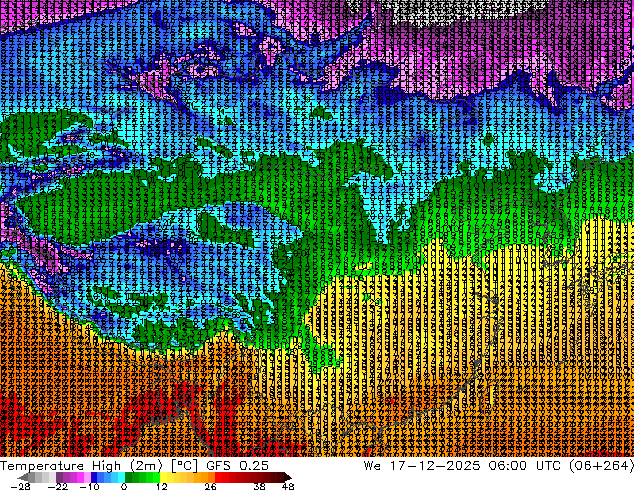The width and height of the screenshot is (634, 490).
Task: Click the '48' legend scale label
Action: click(287, 486)
